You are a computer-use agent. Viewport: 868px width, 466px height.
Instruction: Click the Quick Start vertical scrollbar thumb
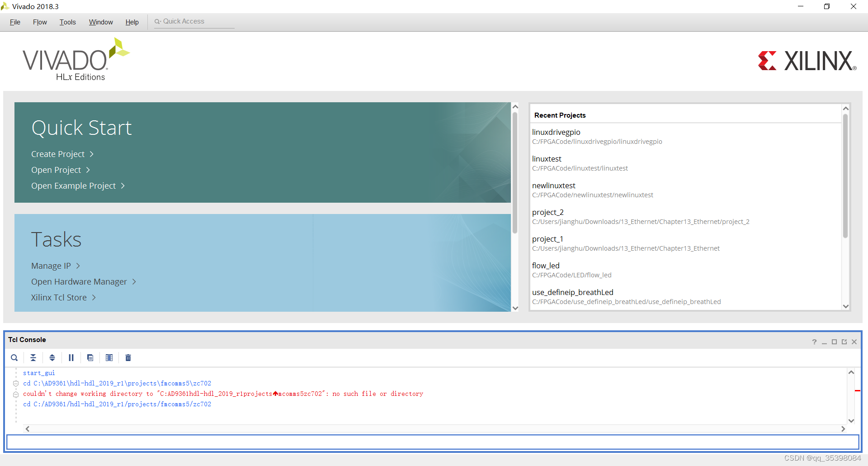pyautogui.click(x=515, y=173)
